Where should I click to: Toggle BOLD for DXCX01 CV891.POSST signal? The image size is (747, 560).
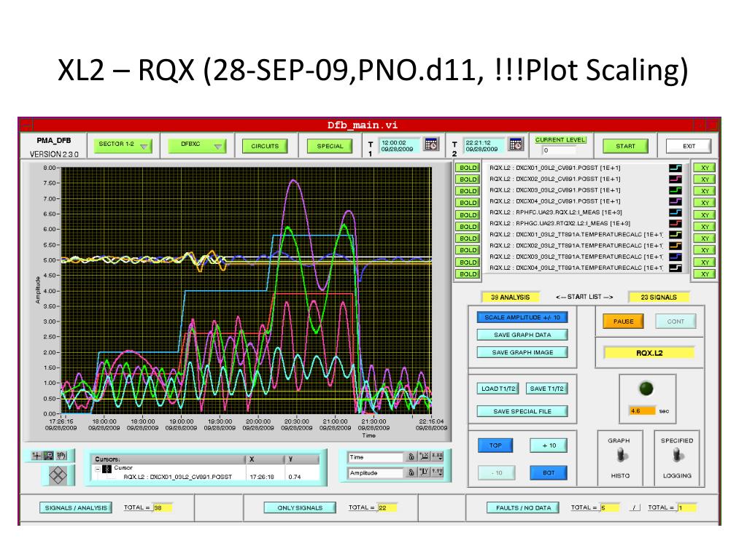point(468,168)
